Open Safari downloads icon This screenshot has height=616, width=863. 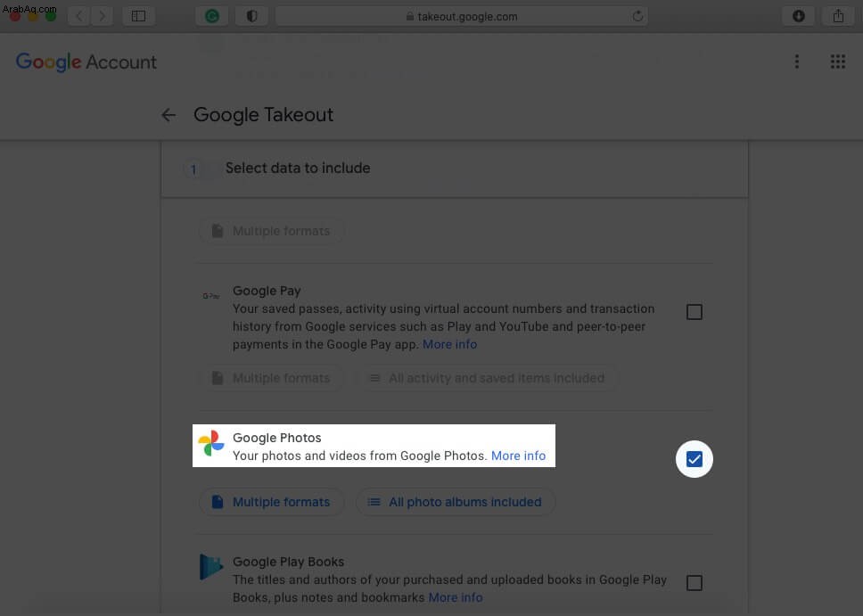799,16
